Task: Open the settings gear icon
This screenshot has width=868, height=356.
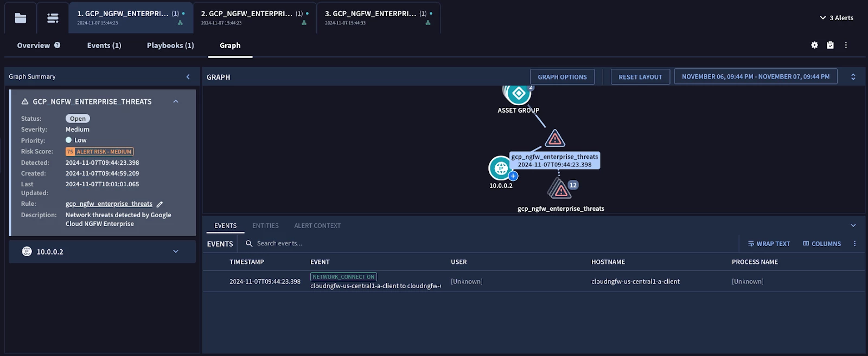Action: pos(814,46)
